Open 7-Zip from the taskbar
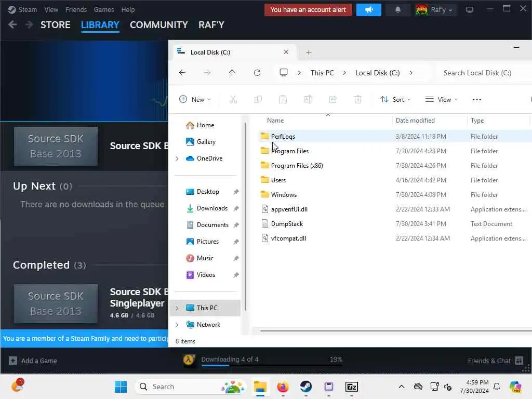Viewport: 532px width, 399px height. coord(352,387)
